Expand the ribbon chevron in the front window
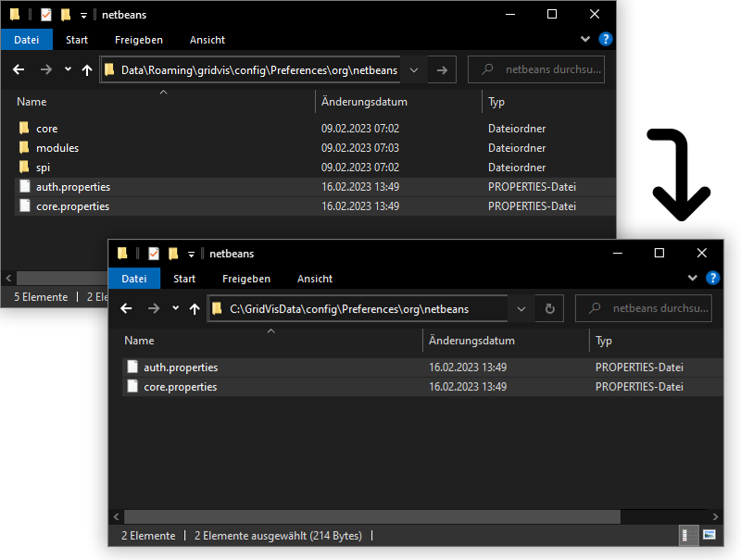 (x=692, y=278)
